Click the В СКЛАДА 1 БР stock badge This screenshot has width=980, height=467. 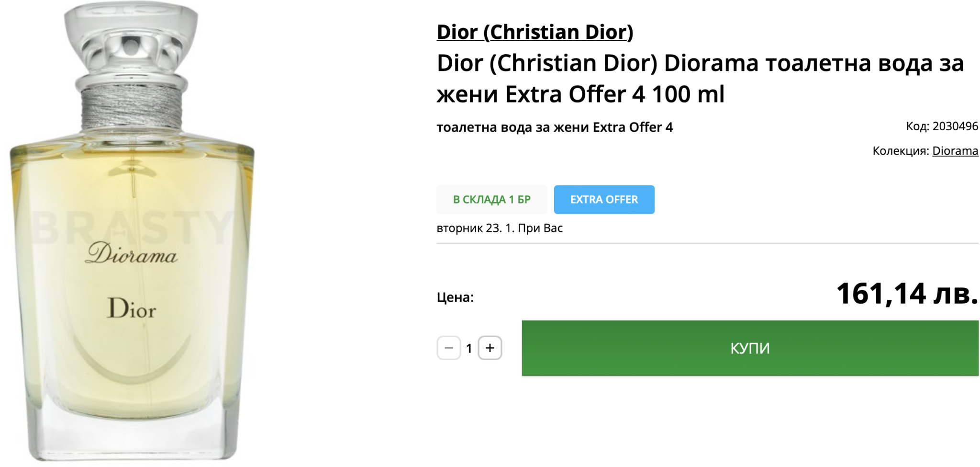click(491, 199)
